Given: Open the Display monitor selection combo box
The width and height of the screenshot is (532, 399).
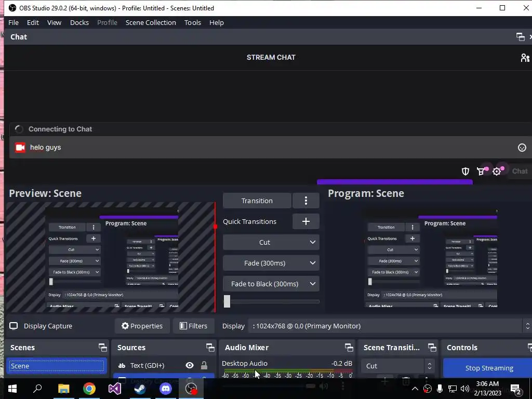Looking at the screenshot, I should [390, 326].
